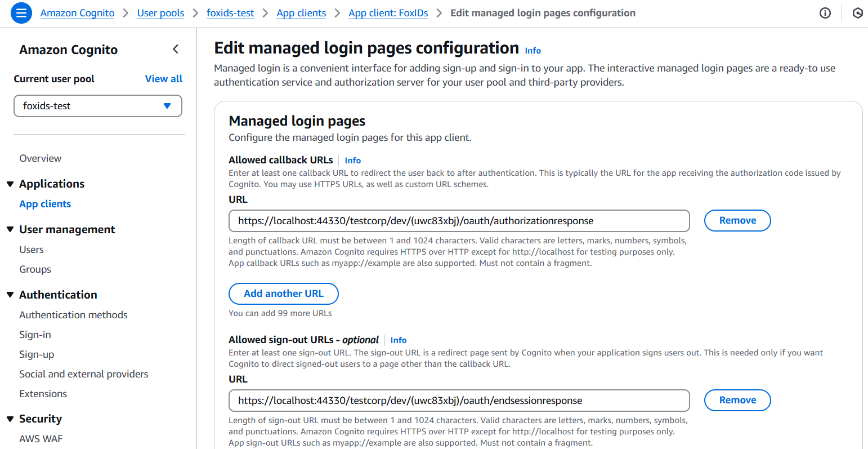This screenshot has height=449, width=868.
Task: Click the View all user pools link
Action: (x=164, y=78)
